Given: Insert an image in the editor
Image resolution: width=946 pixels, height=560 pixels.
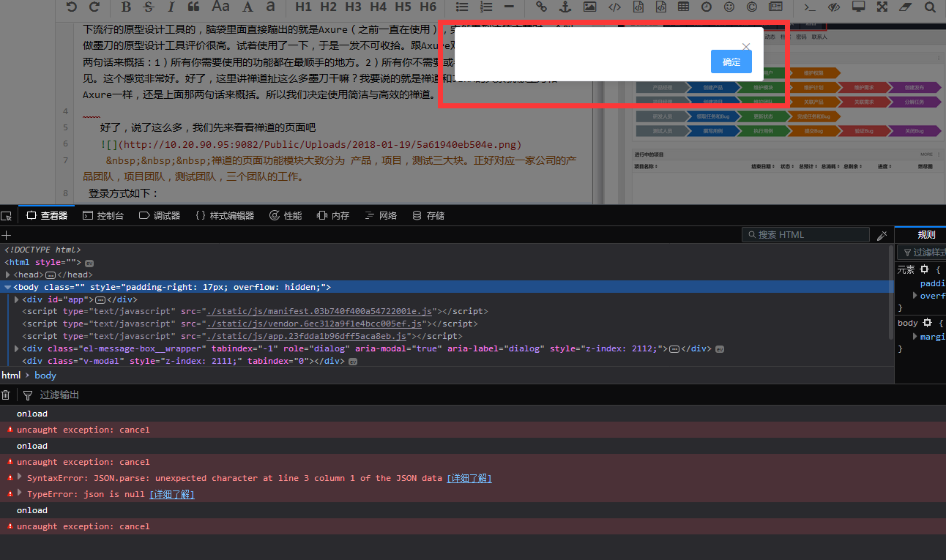Looking at the screenshot, I should 589,7.
